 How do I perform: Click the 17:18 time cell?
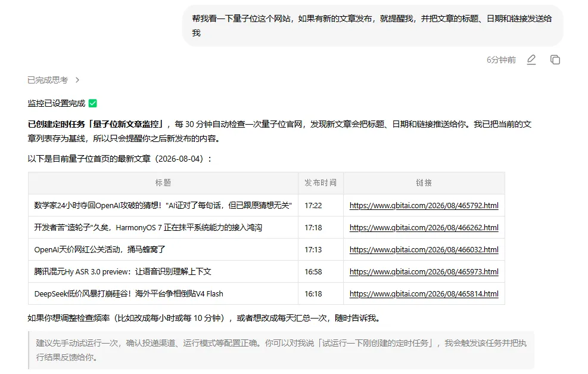tap(321, 227)
